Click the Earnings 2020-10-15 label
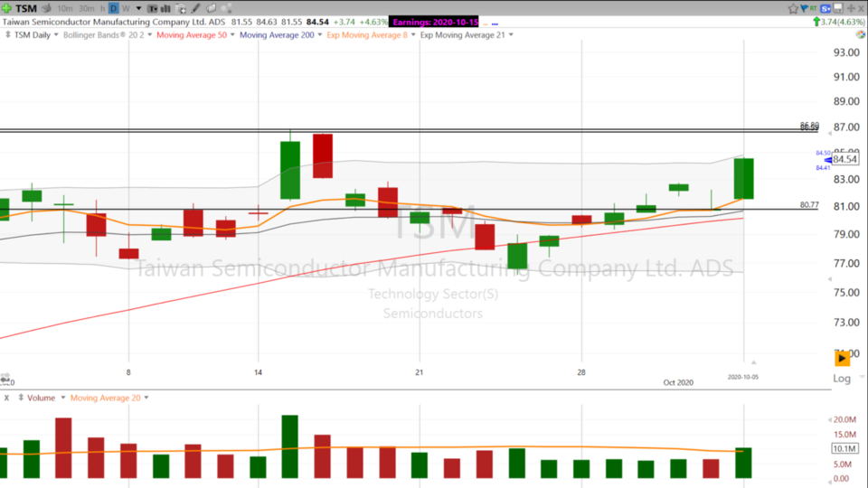The width and height of the screenshot is (868, 488). point(435,22)
